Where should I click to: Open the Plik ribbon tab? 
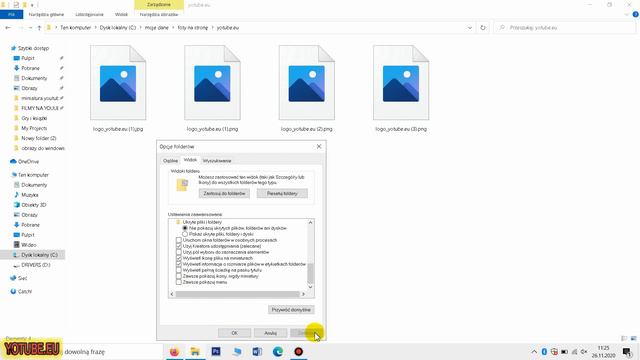[x=11, y=14]
